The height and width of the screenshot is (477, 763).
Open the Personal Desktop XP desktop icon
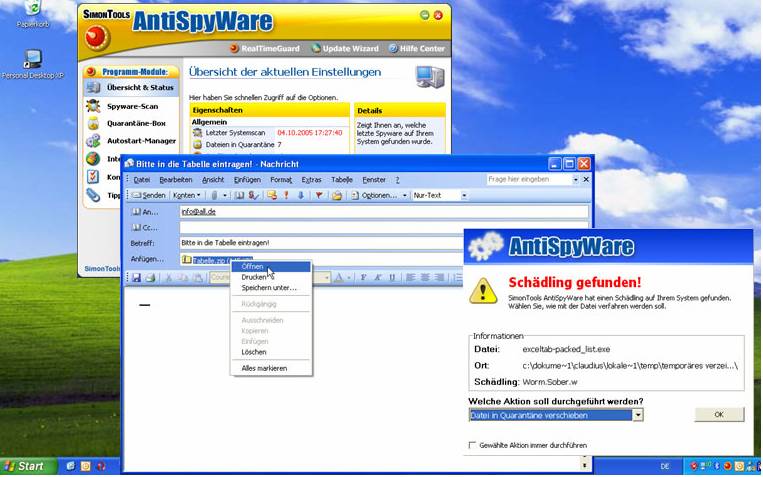pyautogui.click(x=33, y=64)
